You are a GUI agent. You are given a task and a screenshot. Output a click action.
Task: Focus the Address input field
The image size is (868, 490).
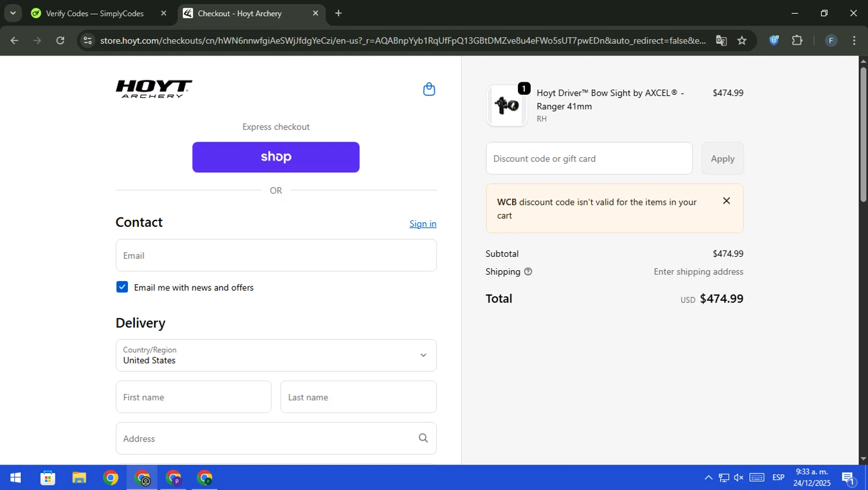(276, 438)
